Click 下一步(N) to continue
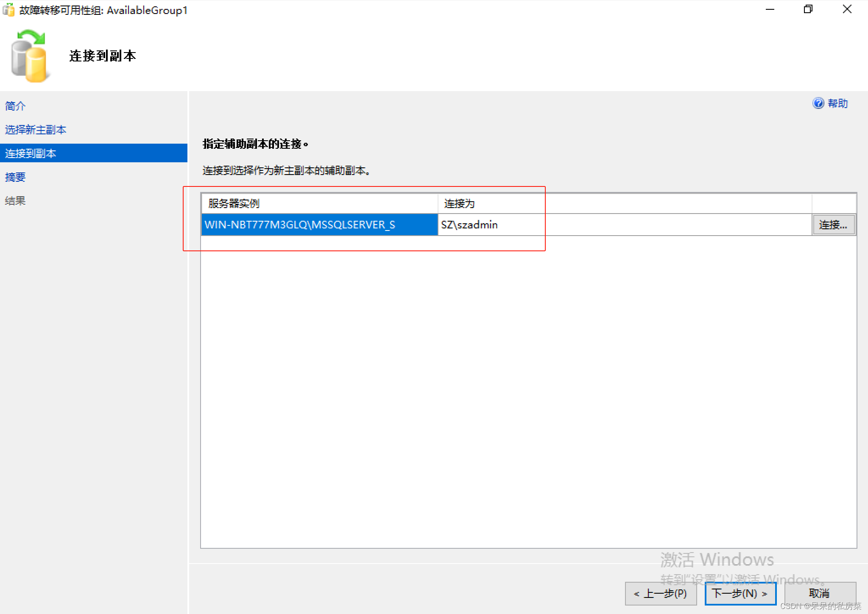The image size is (868, 614). pyautogui.click(x=740, y=593)
